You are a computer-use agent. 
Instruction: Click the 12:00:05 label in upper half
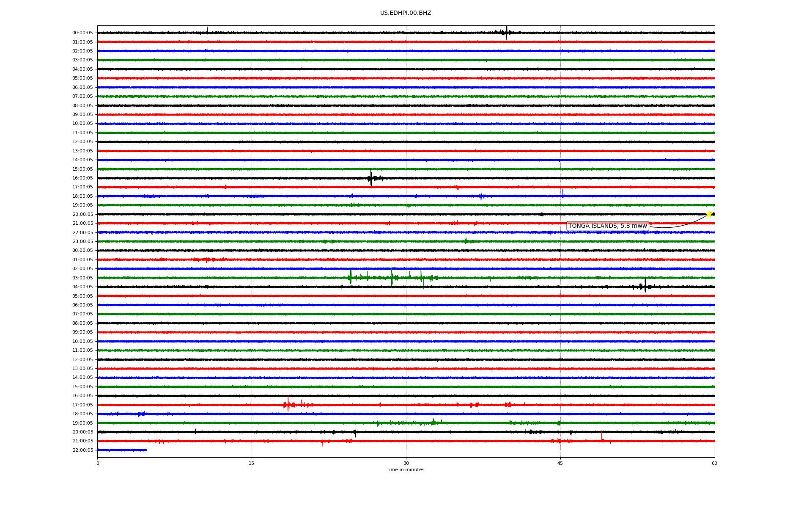pos(82,142)
